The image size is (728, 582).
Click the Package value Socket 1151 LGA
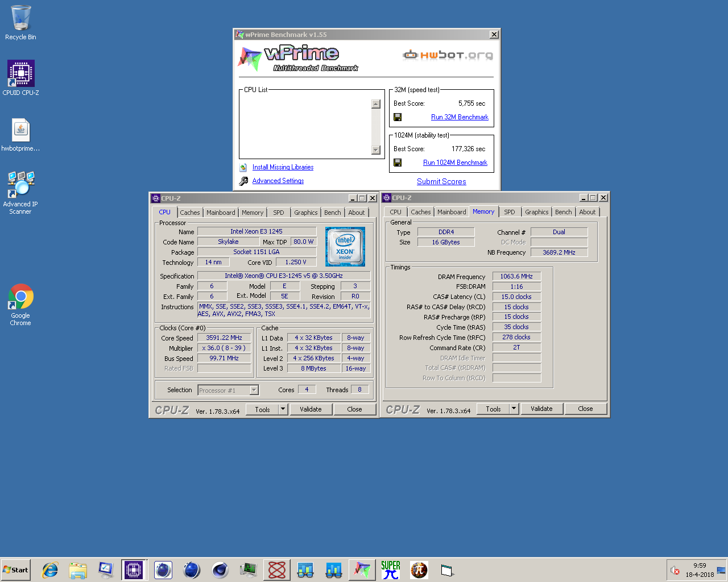tap(257, 252)
